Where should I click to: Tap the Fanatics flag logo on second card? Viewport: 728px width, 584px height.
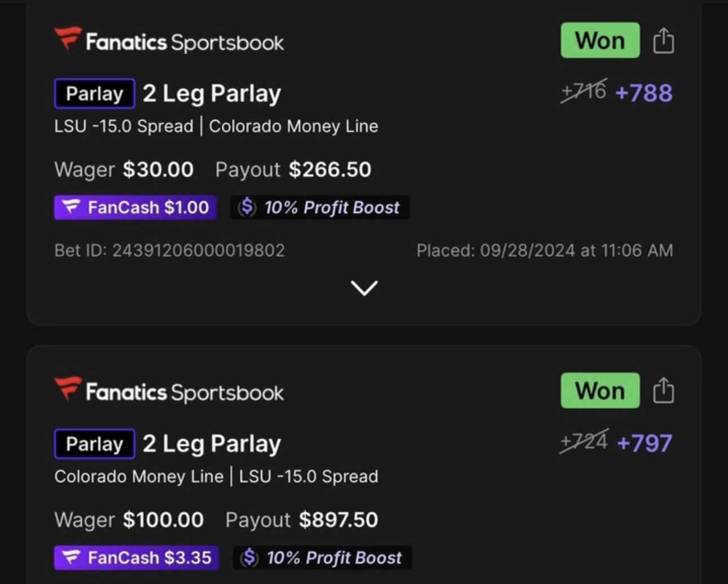coord(68,389)
